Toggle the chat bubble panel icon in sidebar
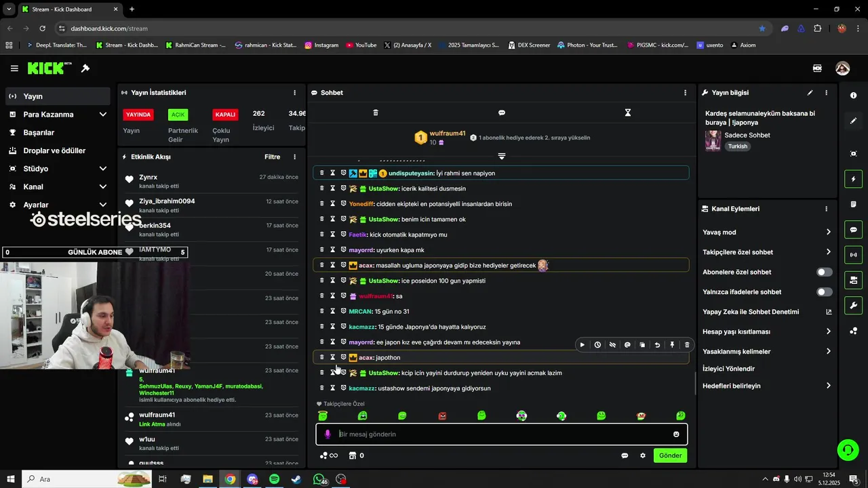The image size is (868, 488). pos(853,230)
